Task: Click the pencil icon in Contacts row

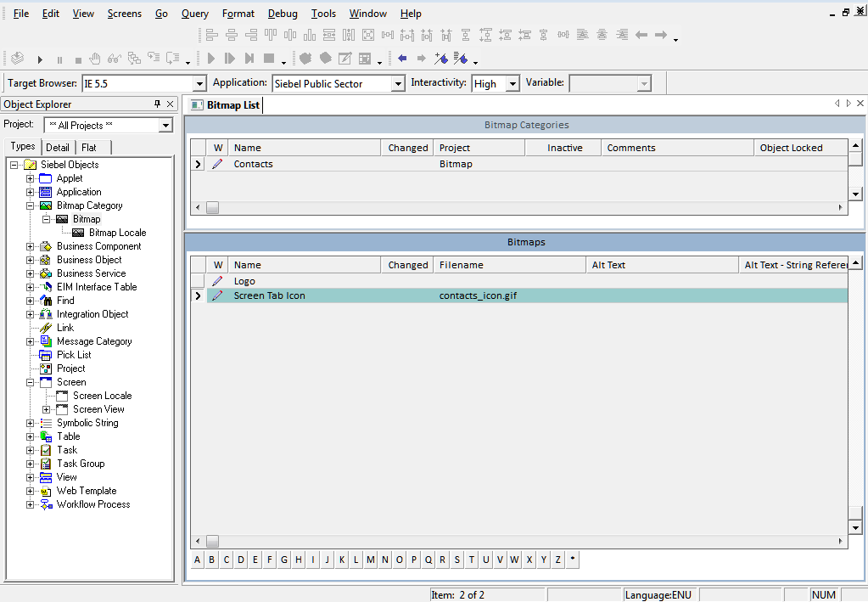Action: [x=217, y=164]
